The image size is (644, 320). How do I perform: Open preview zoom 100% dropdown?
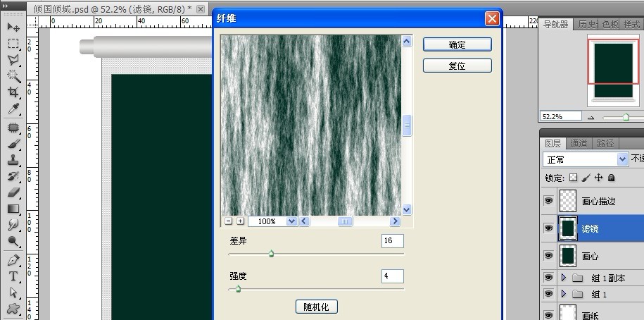point(291,221)
